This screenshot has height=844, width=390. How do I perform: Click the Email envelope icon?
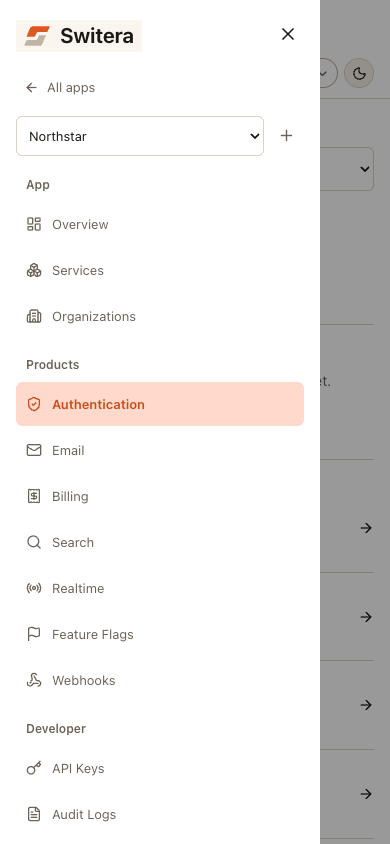tap(34, 450)
